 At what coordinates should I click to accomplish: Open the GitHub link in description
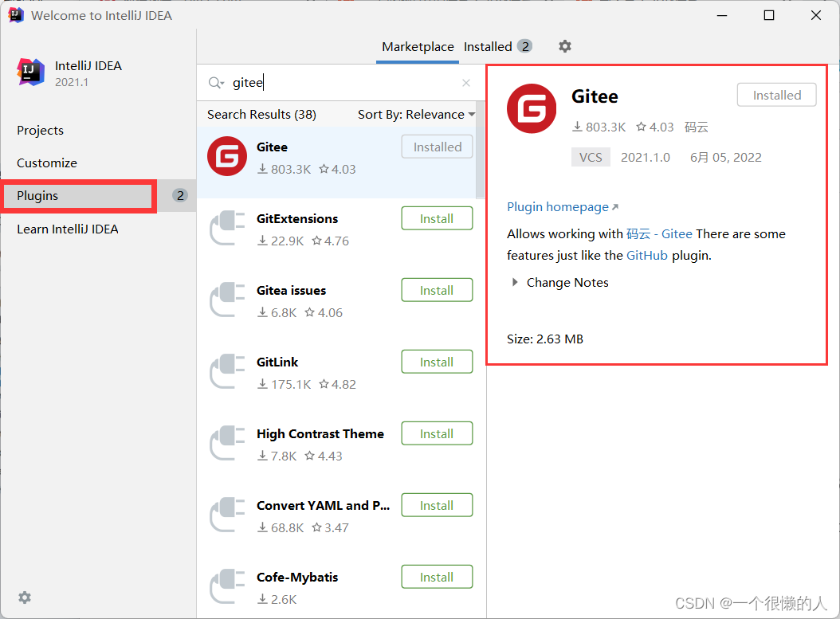coord(646,256)
